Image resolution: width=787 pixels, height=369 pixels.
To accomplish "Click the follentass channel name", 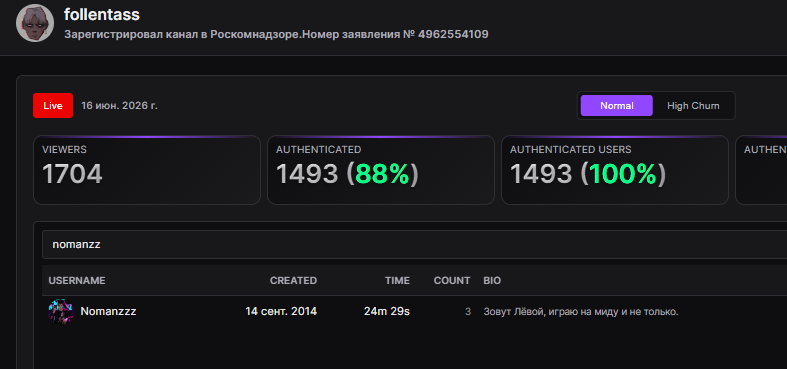I will pos(102,15).
